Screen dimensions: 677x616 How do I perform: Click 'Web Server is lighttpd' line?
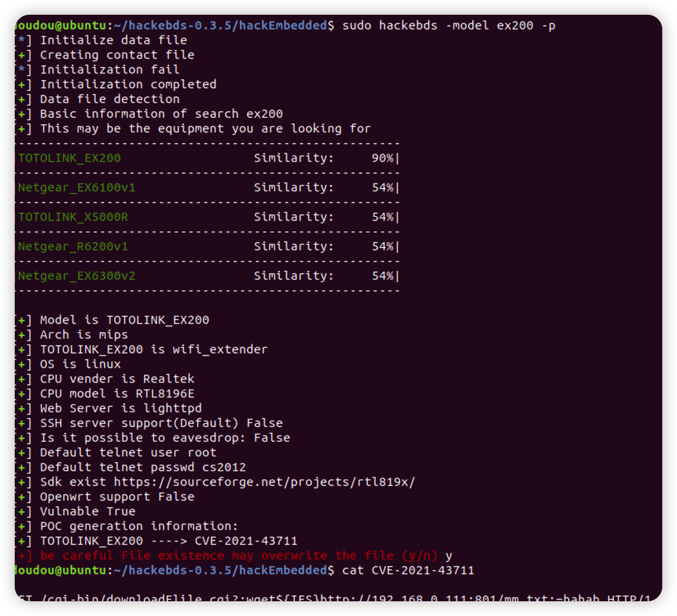coord(121,408)
